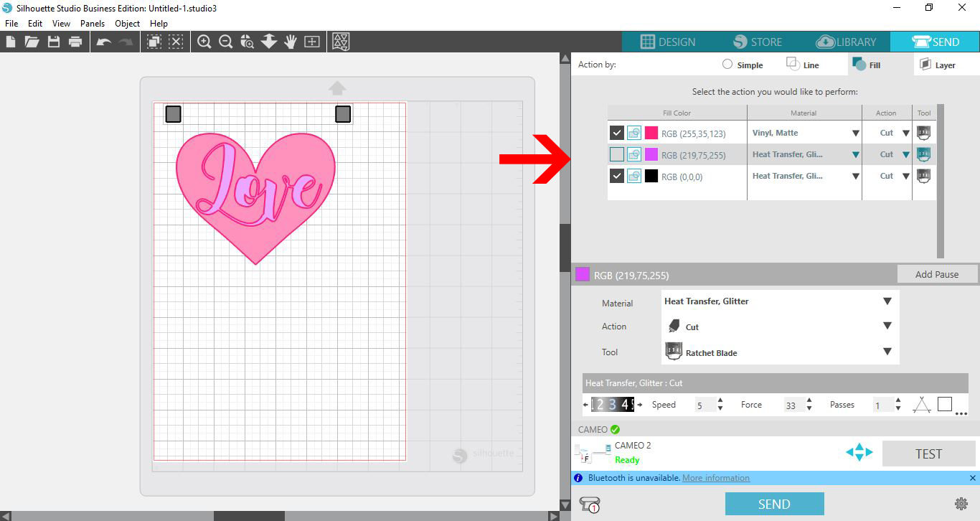The width and height of the screenshot is (980, 521).
Task: Open the send settings gear icon
Action: pos(961,504)
